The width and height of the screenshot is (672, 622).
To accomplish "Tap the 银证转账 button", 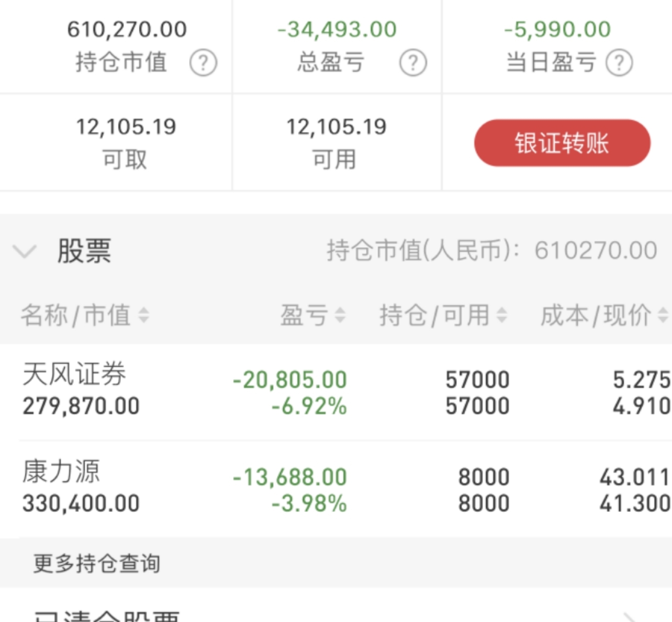I will click(562, 143).
